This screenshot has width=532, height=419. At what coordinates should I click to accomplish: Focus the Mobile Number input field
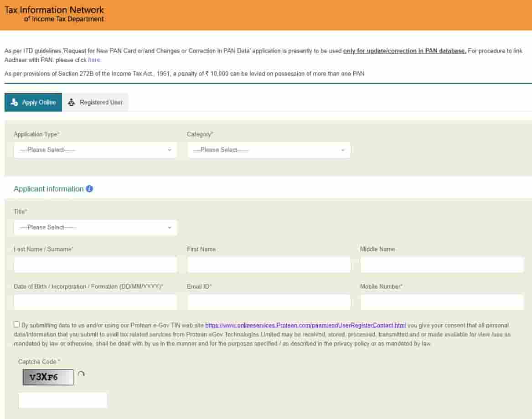pyautogui.click(x=442, y=302)
